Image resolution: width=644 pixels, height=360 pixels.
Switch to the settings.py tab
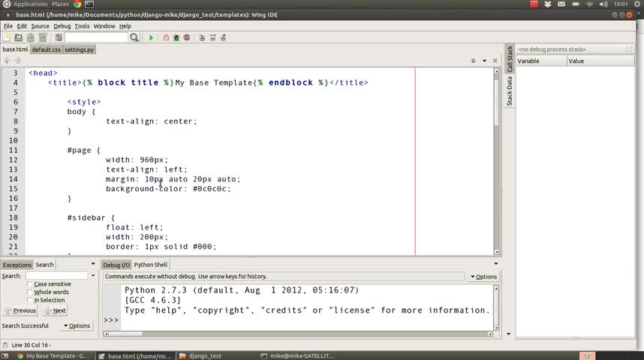(x=79, y=49)
